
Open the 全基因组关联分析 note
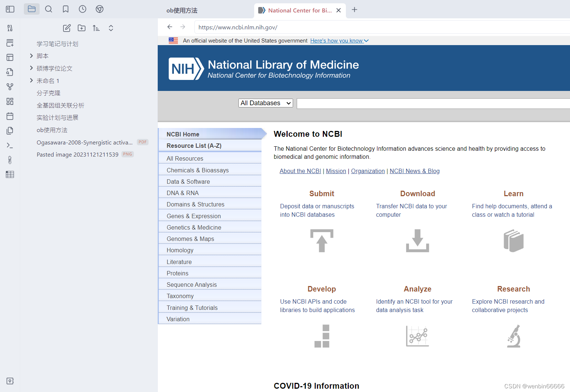[x=60, y=105]
